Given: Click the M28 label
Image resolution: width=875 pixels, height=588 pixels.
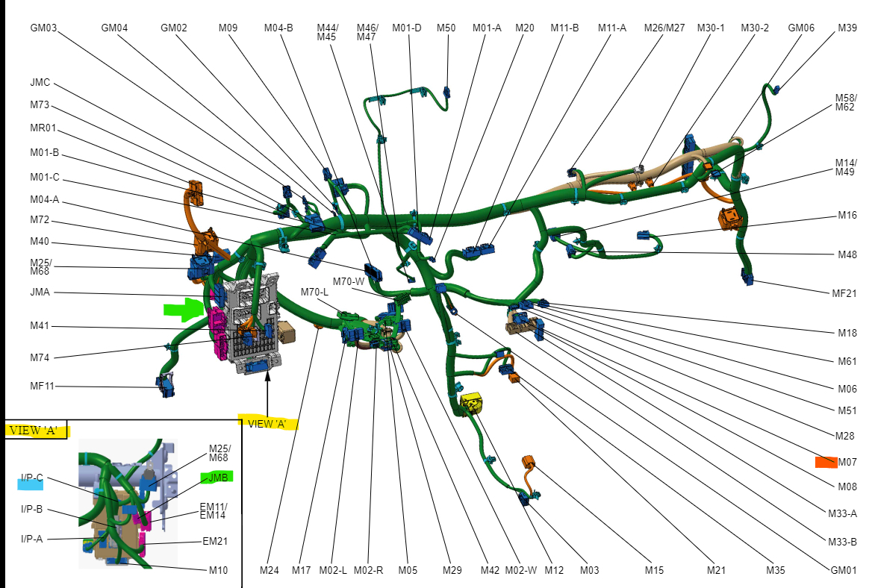Looking at the screenshot, I should 845,436.
